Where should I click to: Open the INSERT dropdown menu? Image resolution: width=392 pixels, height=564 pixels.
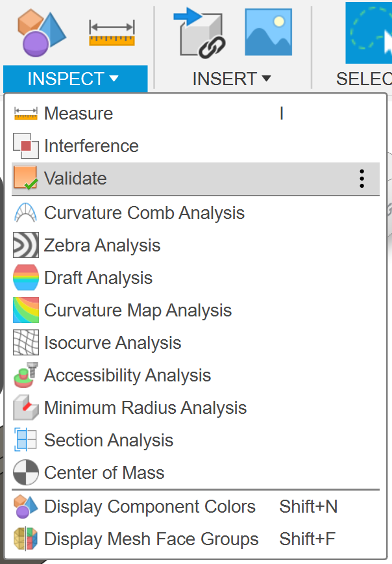[x=232, y=79]
